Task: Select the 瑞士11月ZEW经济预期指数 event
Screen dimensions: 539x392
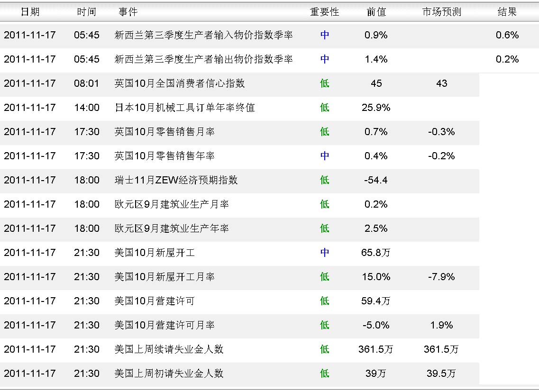Action: [x=176, y=180]
